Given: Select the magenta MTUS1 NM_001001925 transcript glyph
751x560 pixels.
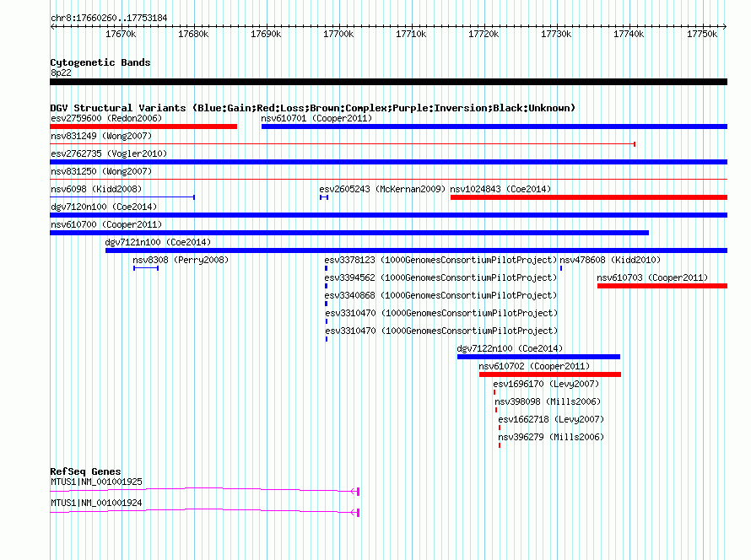Looking at the screenshot, I should (204, 491).
